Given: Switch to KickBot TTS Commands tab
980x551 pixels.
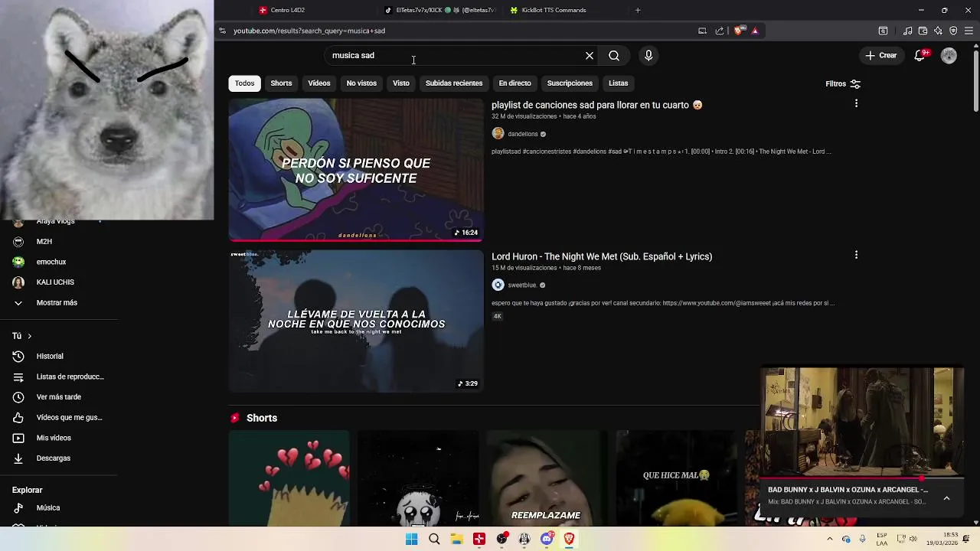Looking at the screenshot, I should click(x=554, y=10).
